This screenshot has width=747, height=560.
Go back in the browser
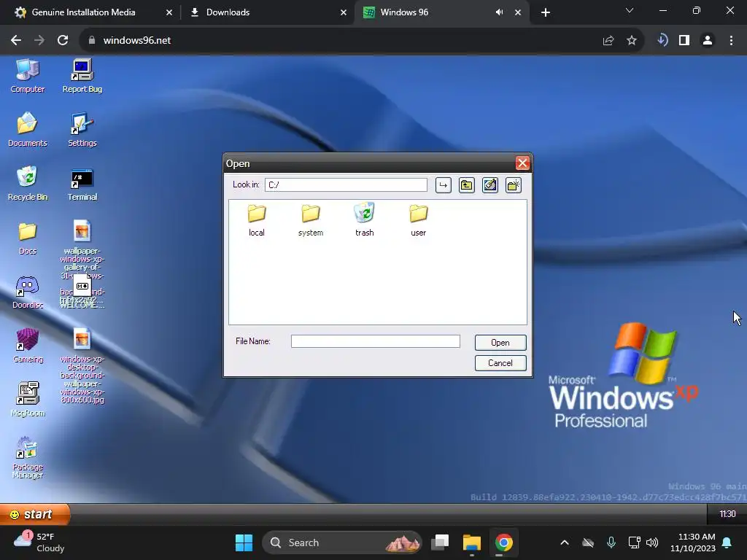(16, 41)
